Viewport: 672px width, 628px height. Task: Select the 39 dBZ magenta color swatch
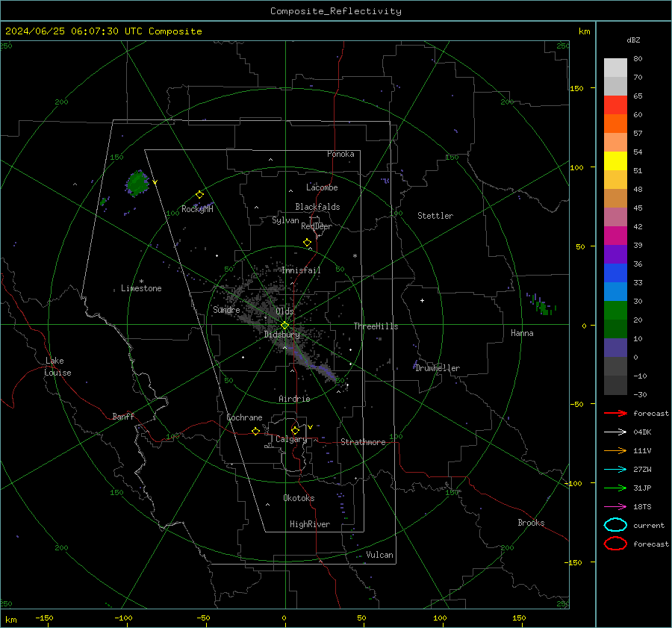615,235
